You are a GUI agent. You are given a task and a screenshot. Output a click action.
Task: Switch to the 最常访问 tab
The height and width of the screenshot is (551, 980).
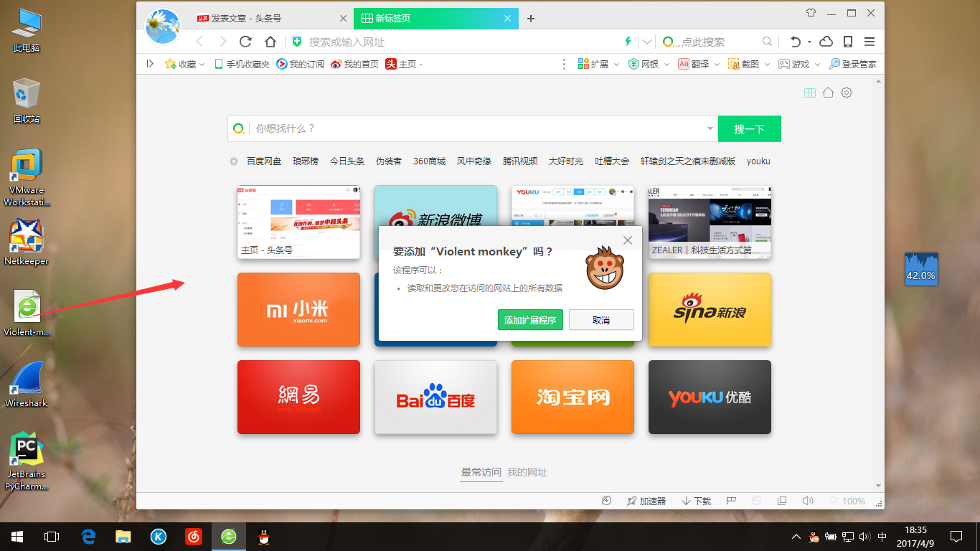[x=481, y=472]
